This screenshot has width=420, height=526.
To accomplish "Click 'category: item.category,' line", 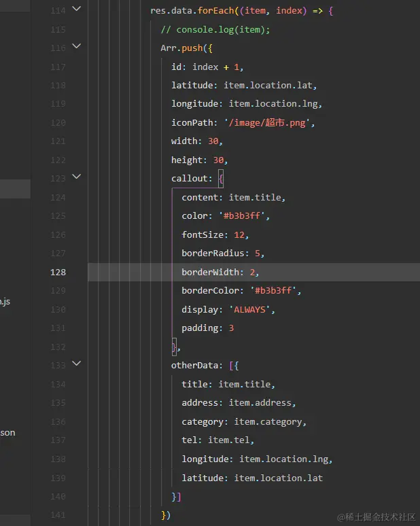I will coord(244,421).
